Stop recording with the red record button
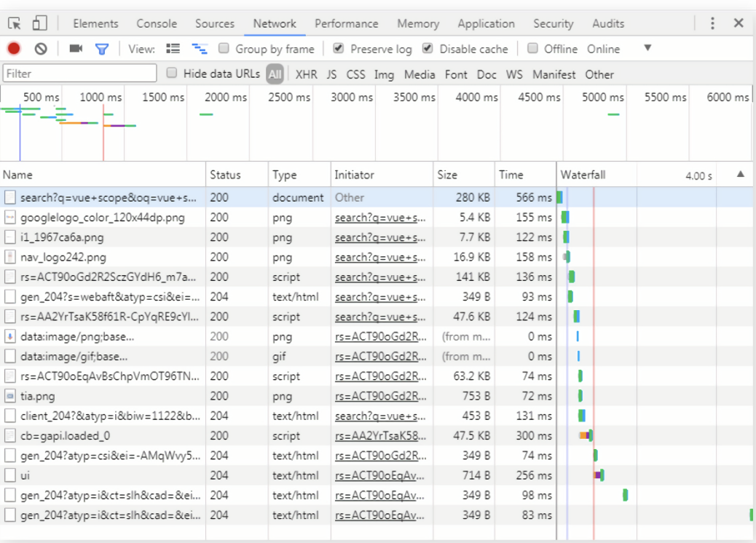 (14, 49)
